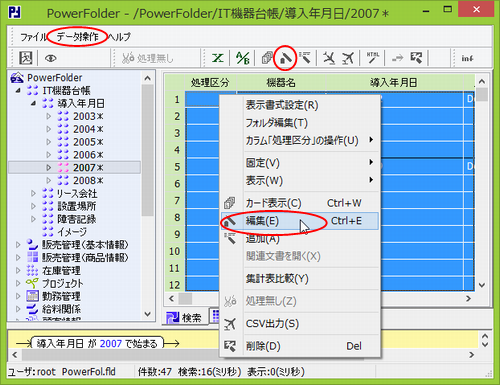Image resolution: width=500 pixels, height=385 pixels.
Task: Expand the 2008* tree node
Action: pyautogui.click(x=49, y=181)
